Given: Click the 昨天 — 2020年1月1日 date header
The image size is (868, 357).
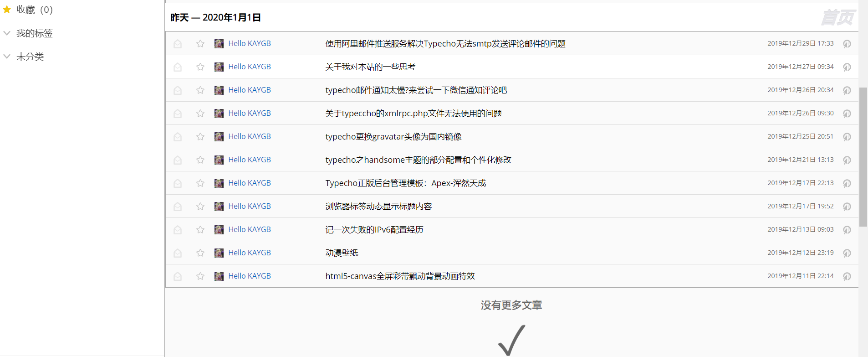Looking at the screenshot, I should (x=216, y=17).
